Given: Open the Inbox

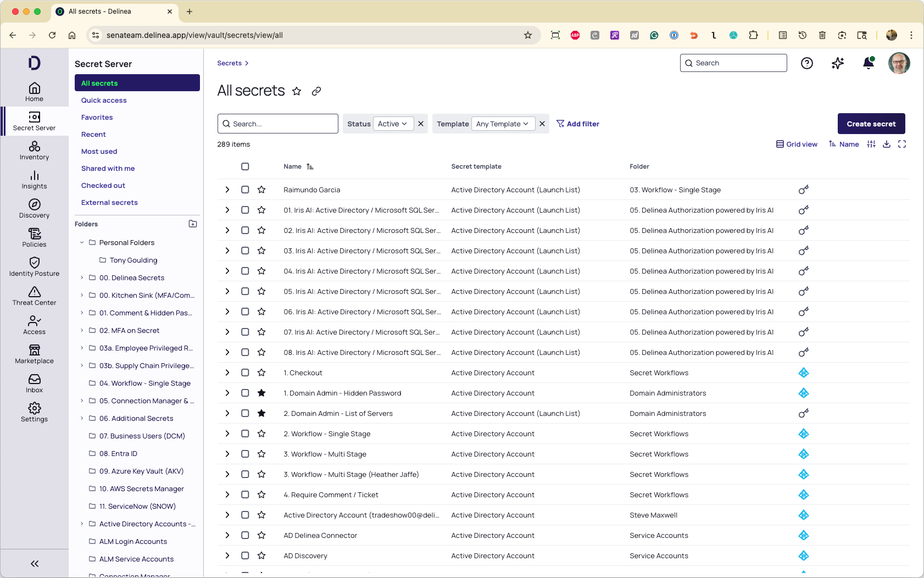Looking at the screenshot, I should click(x=34, y=383).
